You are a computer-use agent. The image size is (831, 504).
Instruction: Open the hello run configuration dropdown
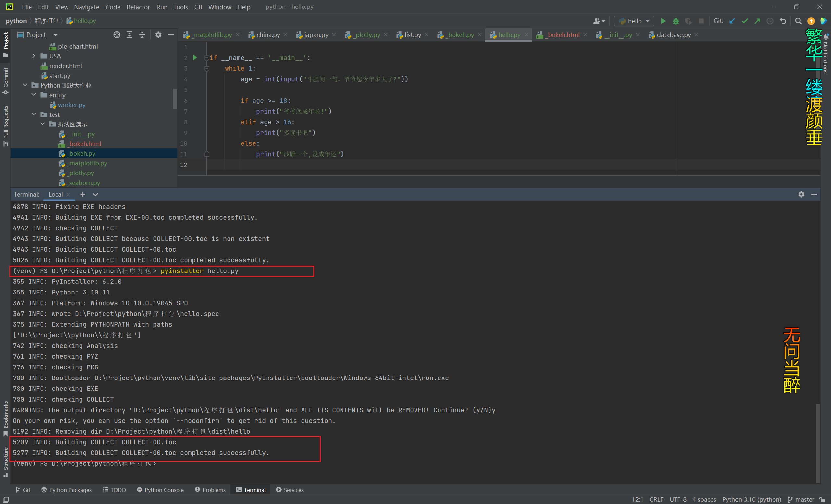(634, 21)
